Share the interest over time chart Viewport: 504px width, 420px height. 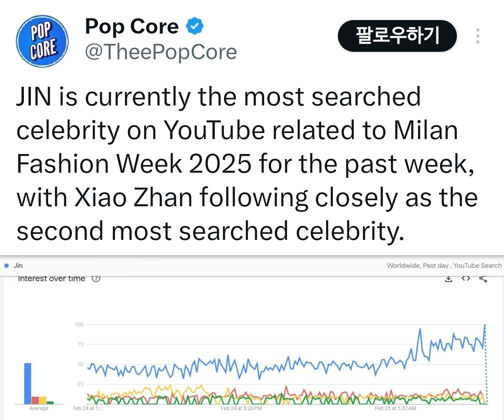[483, 279]
